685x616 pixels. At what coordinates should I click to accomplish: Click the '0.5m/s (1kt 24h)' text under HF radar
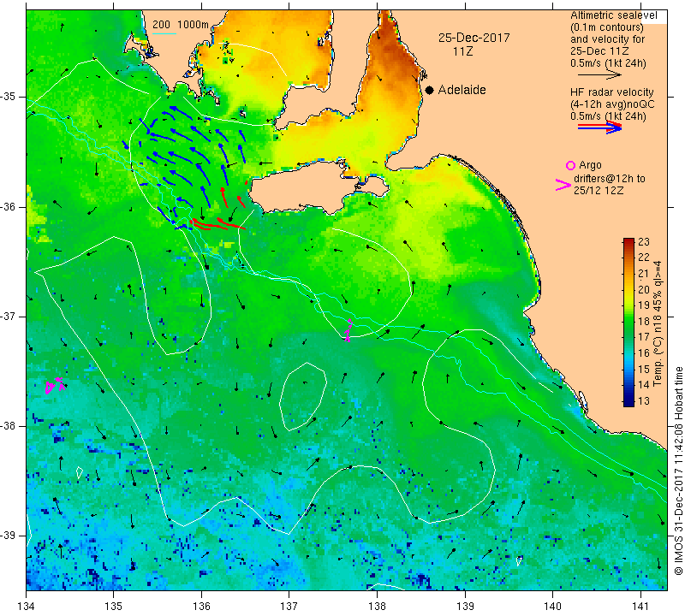[608, 116]
